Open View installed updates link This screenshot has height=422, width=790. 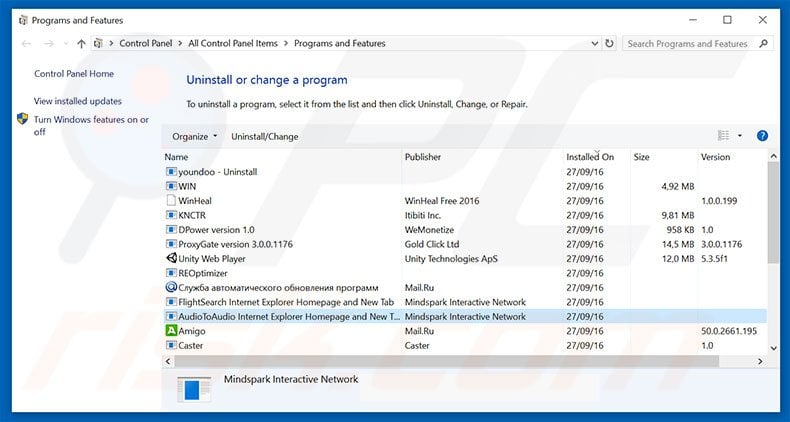coord(78,101)
